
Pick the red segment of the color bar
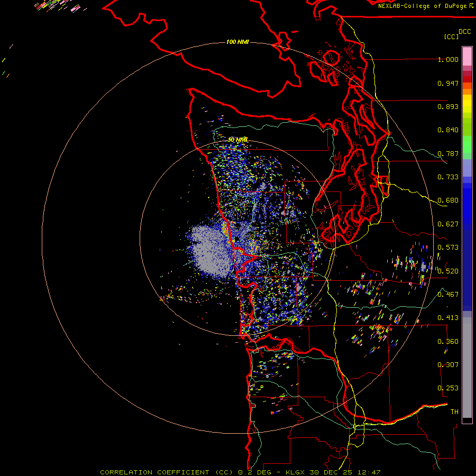coord(467,79)
